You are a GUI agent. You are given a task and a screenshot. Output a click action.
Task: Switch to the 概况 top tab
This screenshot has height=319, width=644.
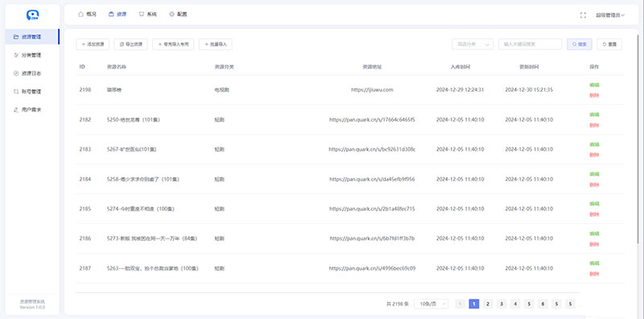pos(87,14)
